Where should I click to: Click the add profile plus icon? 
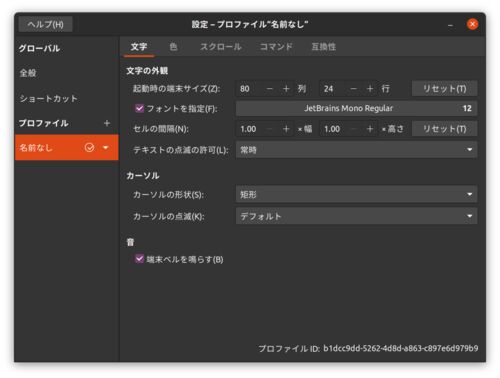click(x=107, y=123)
